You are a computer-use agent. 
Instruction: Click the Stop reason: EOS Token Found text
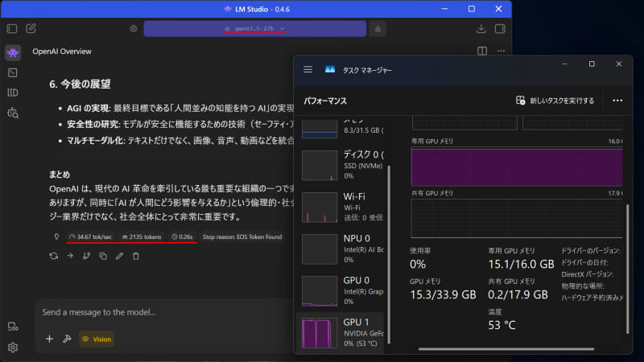point(242,237)
